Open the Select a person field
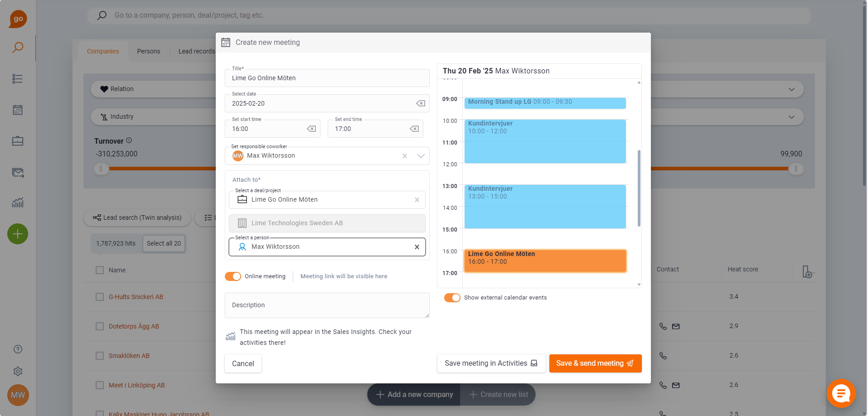 point(327,247)
